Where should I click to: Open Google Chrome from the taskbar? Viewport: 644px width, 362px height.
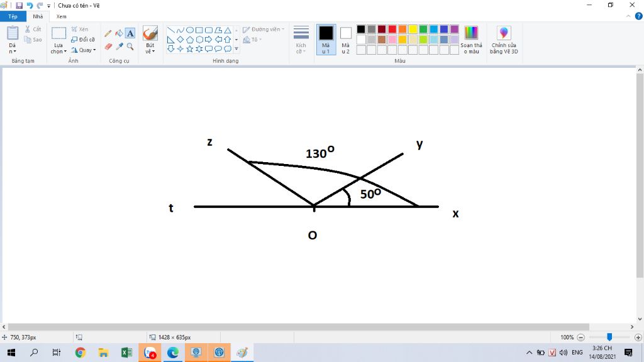coord(80,352)
